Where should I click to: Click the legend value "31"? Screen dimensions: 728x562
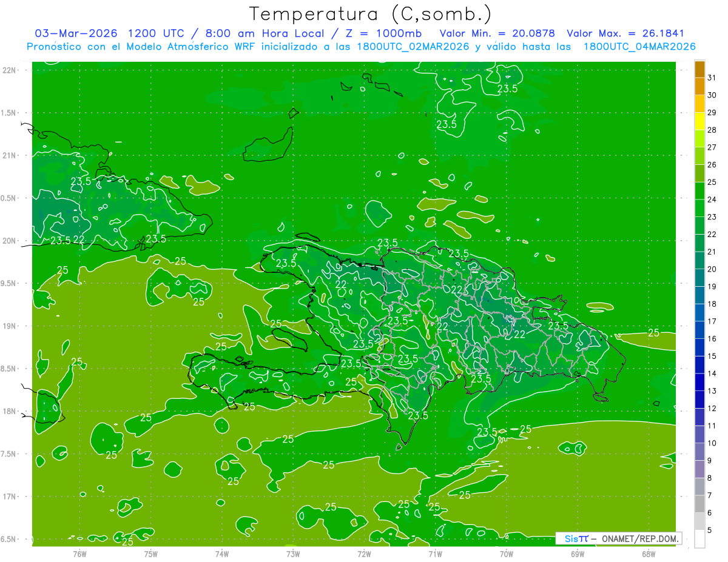pyautogui.click(x=712, y=78)
